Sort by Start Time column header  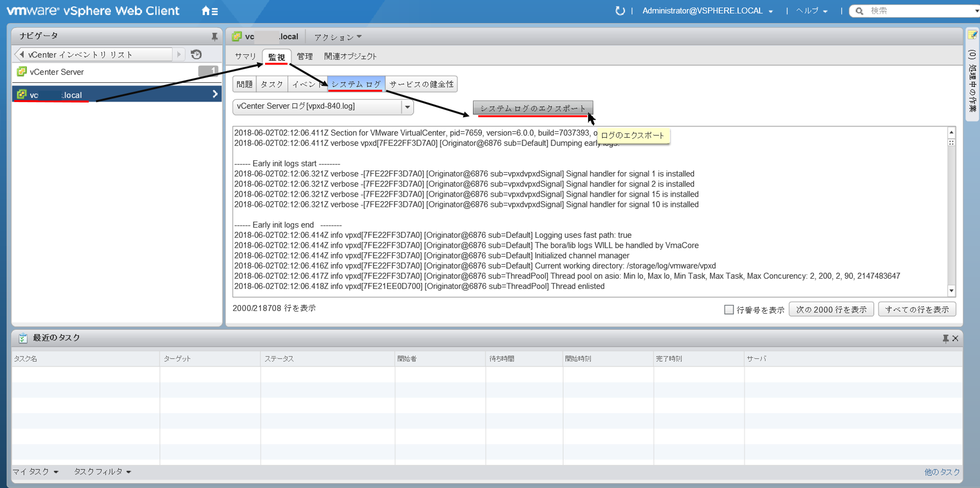click(608, 359)
